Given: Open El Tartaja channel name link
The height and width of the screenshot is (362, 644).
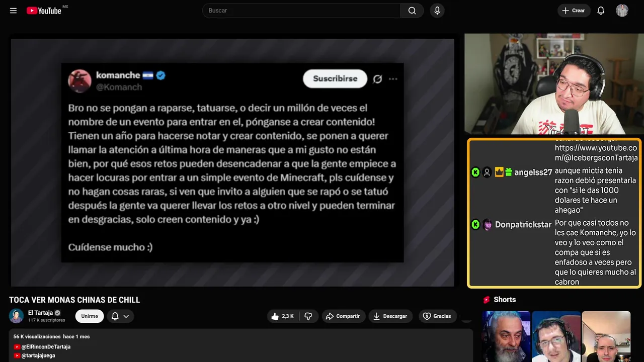Looking at the screenshot, I should tap(40, 313).
